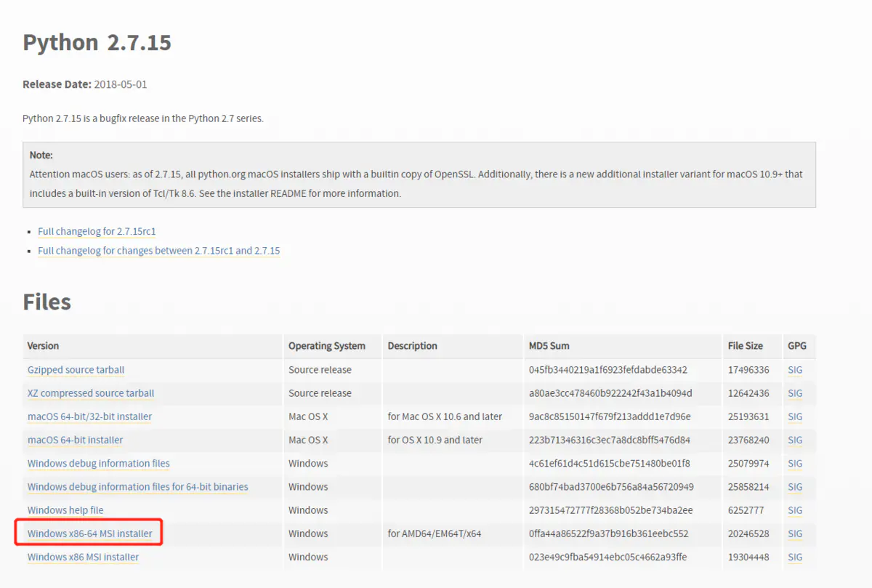Download XZ compressed source tarball
The width and height of the screenshot is (872, 588).
(x=91, y=393)
